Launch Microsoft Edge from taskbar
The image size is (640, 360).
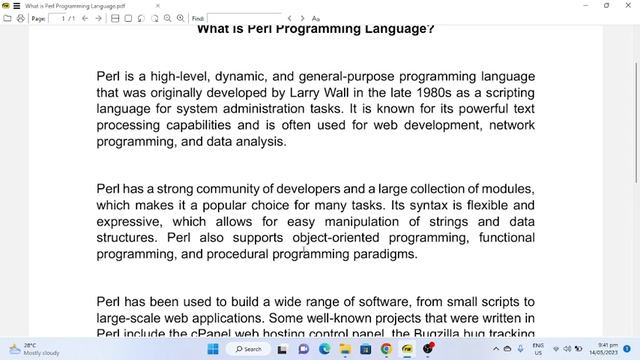(x=324, y=349)
